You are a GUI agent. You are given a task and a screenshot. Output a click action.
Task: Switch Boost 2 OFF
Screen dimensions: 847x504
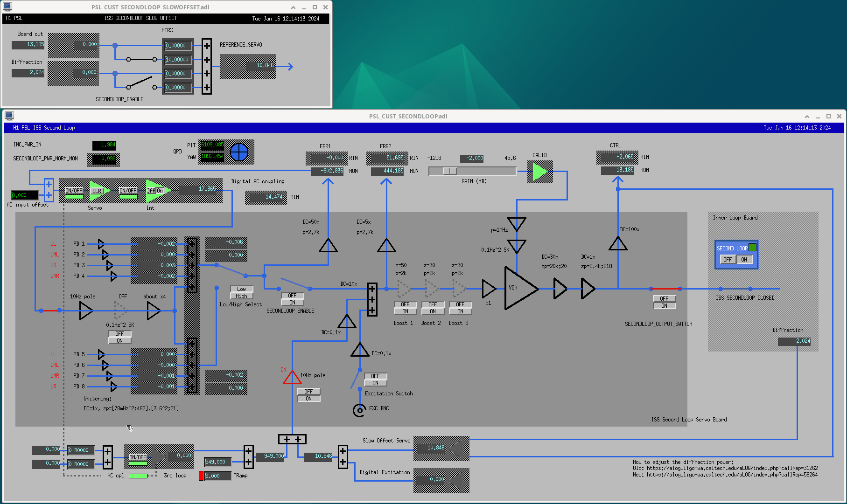(x=433, y=304)
